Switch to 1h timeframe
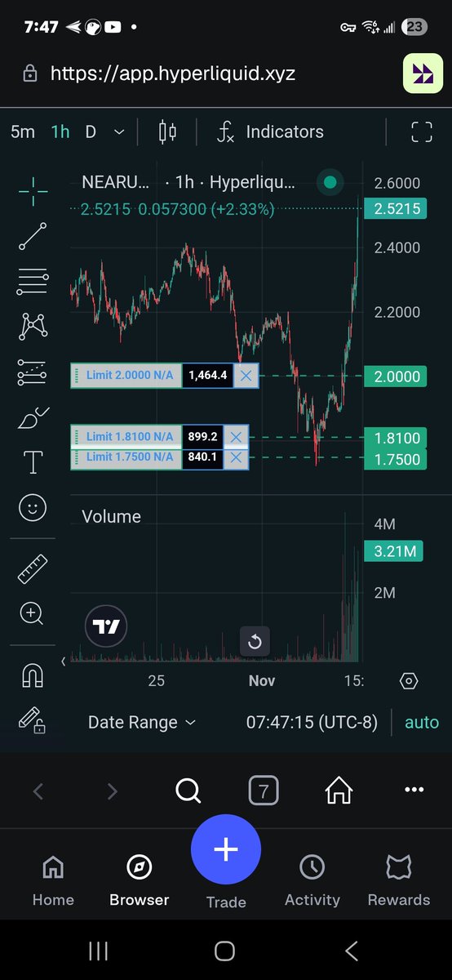 60,132
